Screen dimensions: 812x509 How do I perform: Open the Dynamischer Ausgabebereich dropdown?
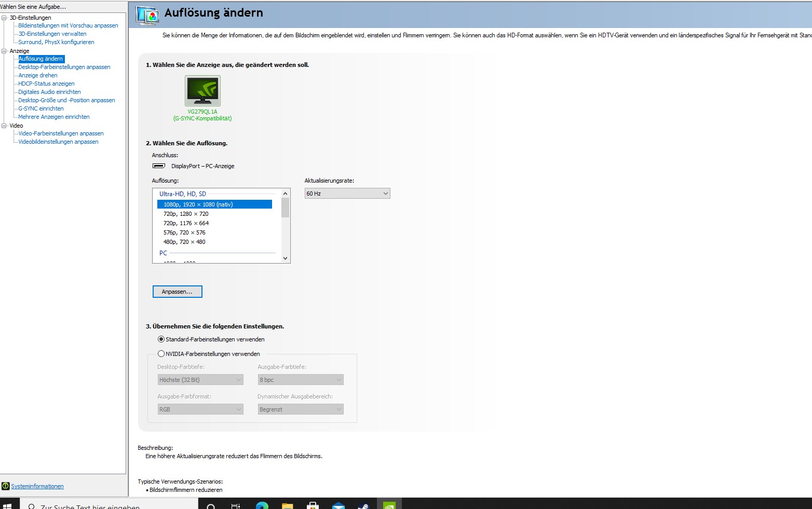[301, 409]
